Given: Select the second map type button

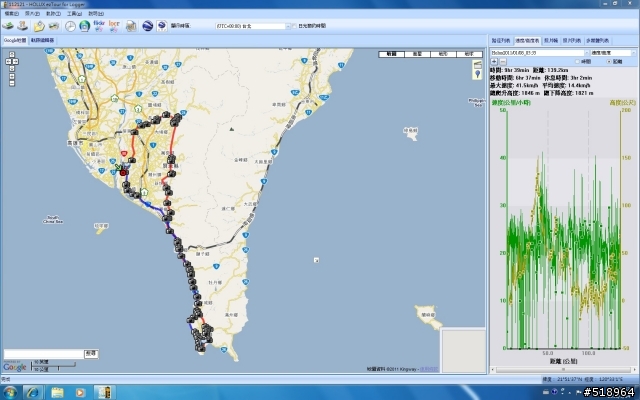Looking at the screenshot, I should coord(417,54).
